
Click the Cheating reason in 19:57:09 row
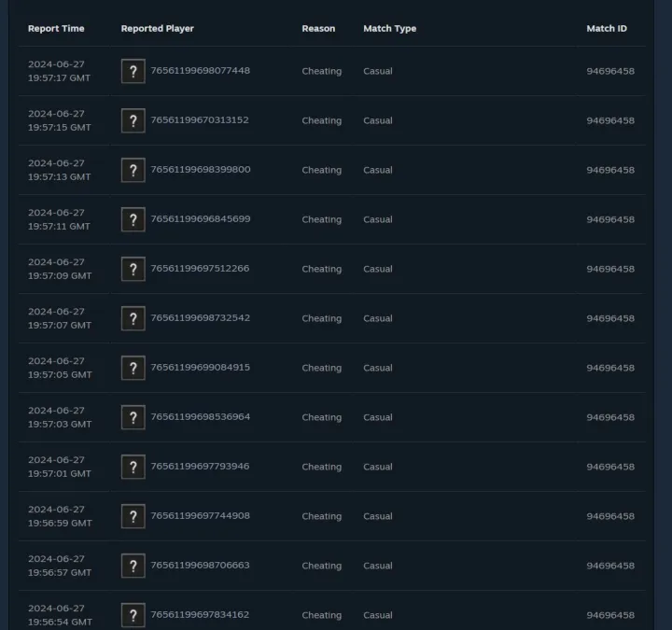click(x=321, y=269)
